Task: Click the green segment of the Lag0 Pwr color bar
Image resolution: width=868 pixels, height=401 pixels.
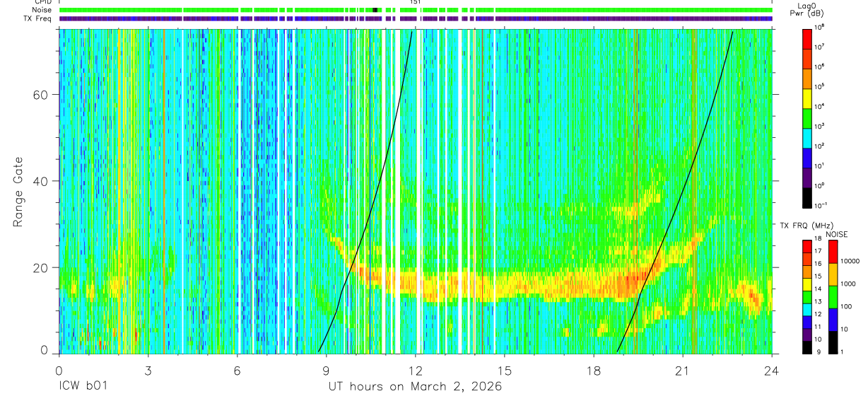Action: click(x=807, y=117)
